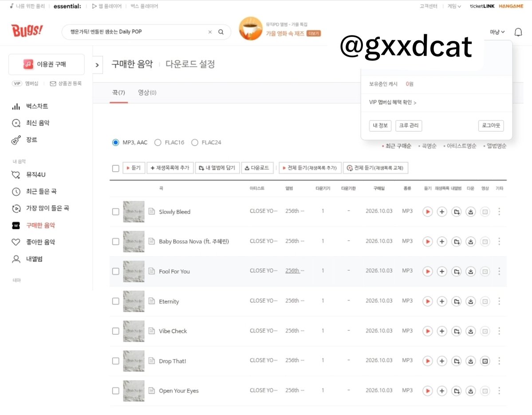Download the Drop That! track
The height and width of the screenshot is (415, 532).
pos(471,361)
